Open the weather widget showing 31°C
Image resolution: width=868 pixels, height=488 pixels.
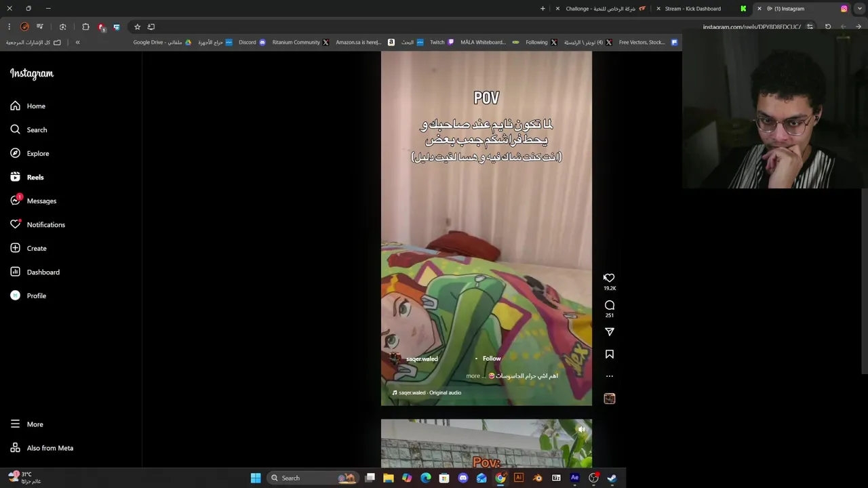(25, 478)
